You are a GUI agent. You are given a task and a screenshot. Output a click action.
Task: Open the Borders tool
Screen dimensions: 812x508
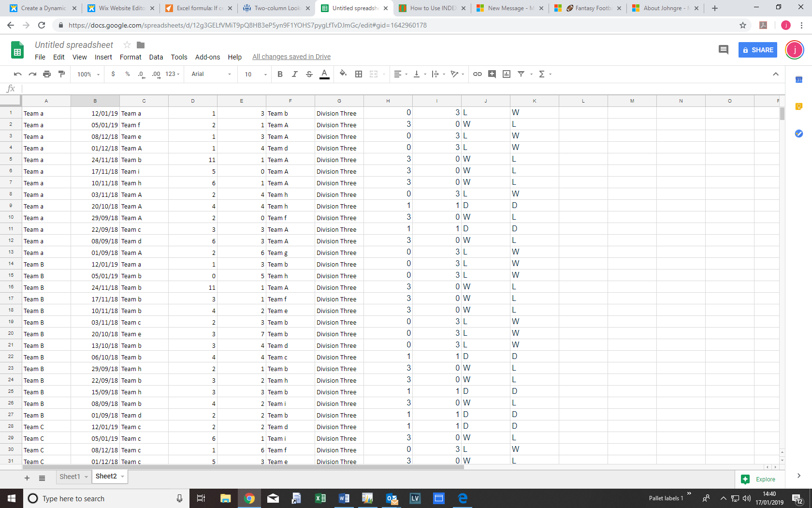[358, 74]
